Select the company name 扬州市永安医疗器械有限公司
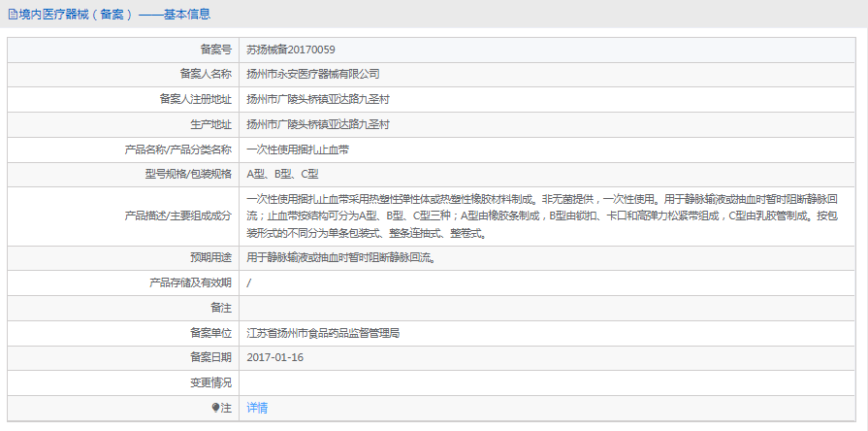The image size is (868, 431). pos(312,74)
